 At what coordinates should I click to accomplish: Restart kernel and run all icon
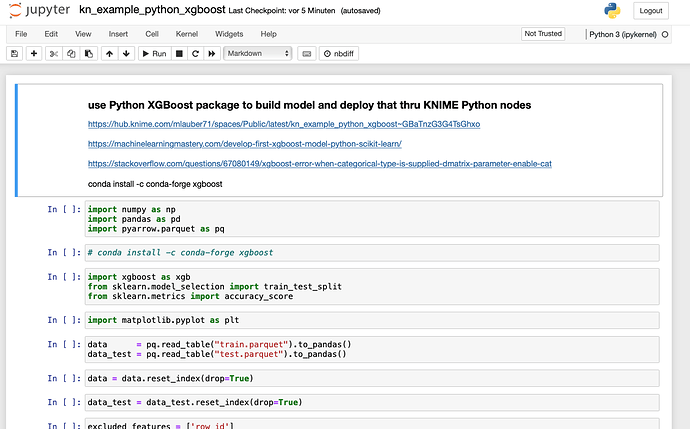[212, 54]
